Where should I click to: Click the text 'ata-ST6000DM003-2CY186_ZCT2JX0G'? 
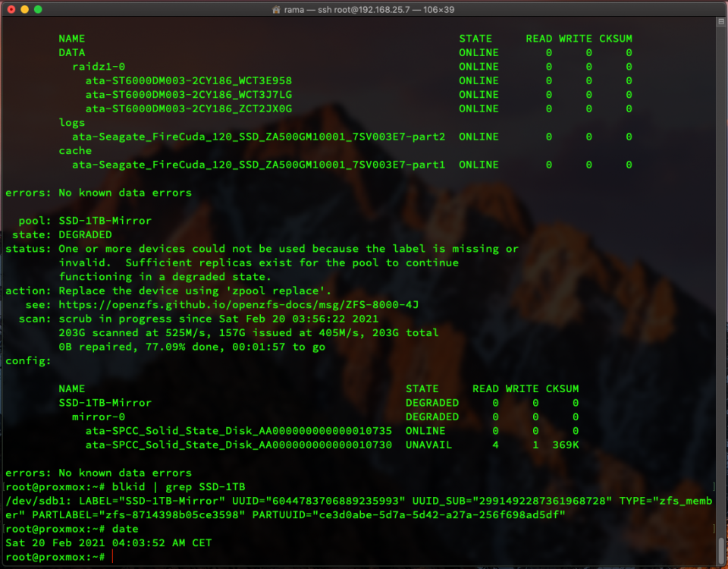click(189, 108)
